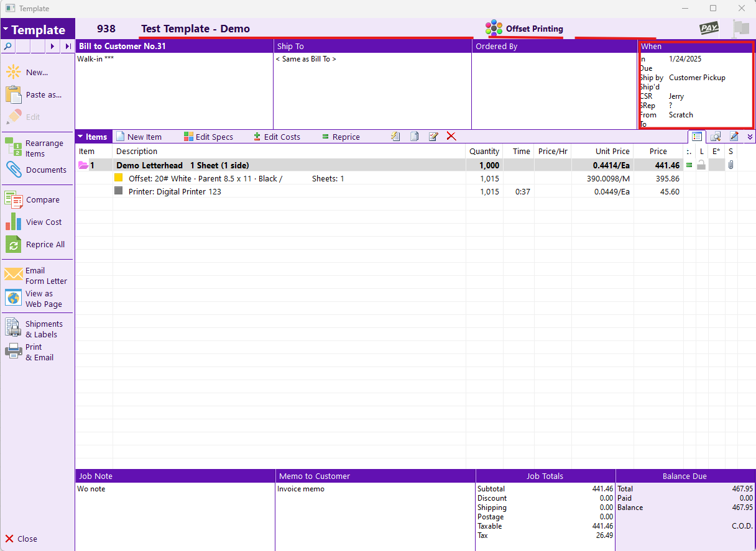Image resolution: width=756 pixels, height=551 pixels.
Task: Toggle the green reprice marker on item row
Action: pyautogui.click(x=689, y=165)
